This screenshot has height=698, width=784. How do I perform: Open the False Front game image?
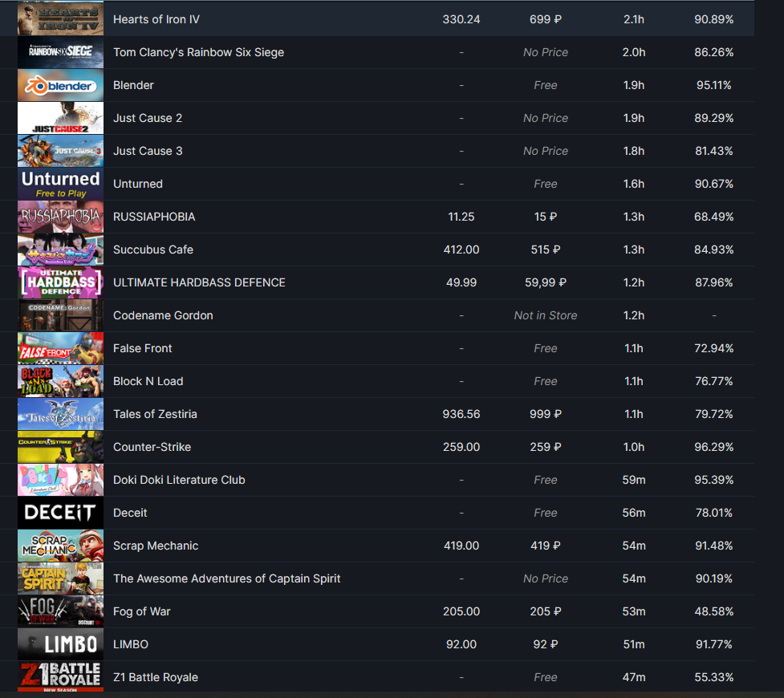(60, 348)
